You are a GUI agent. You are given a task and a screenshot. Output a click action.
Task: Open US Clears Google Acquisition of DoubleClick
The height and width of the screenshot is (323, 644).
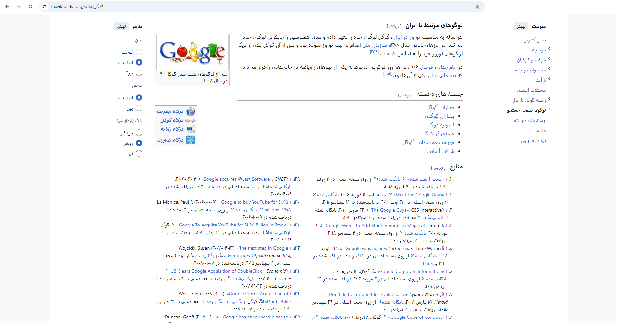click(217, 271)
